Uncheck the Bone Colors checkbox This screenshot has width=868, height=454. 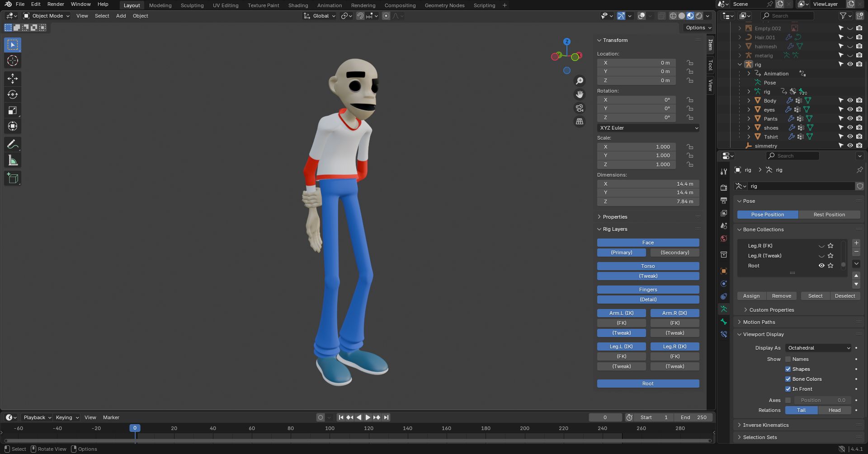click(788, 379)
